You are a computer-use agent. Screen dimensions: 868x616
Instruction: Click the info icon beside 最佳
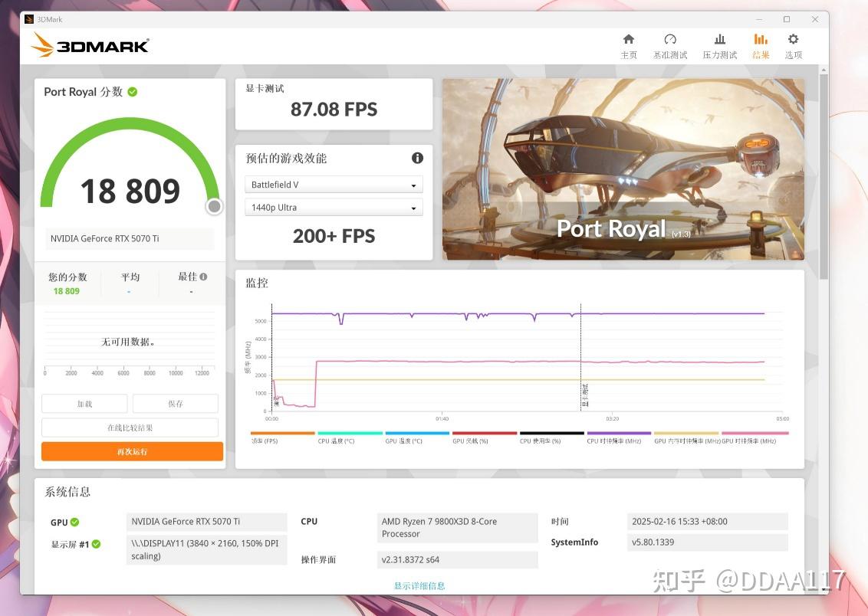[x=204, y=277]
